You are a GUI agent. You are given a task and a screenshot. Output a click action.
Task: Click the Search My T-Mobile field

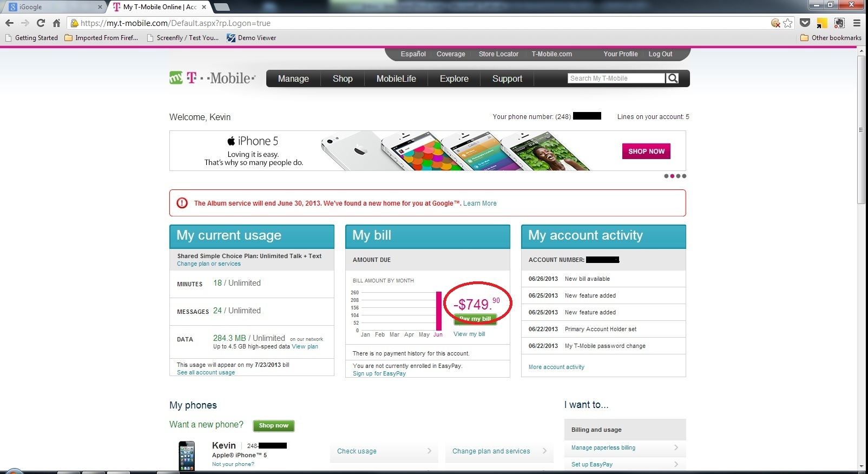click(x=616, y=78)
